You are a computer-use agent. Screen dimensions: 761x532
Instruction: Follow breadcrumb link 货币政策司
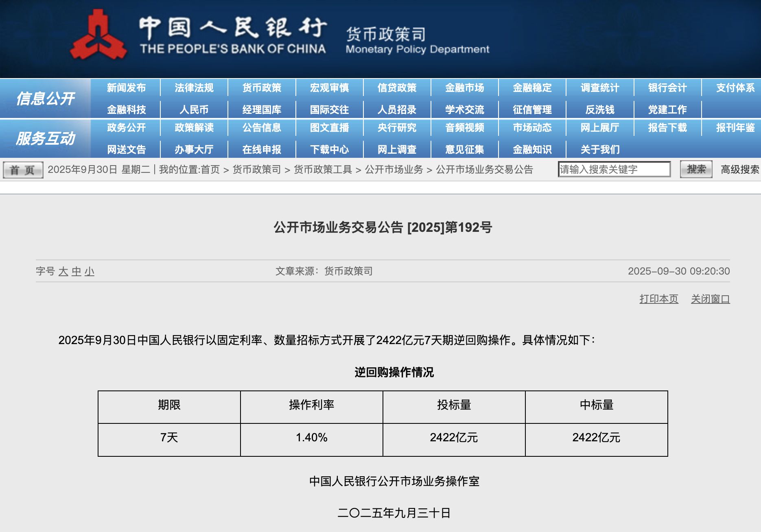256,170
